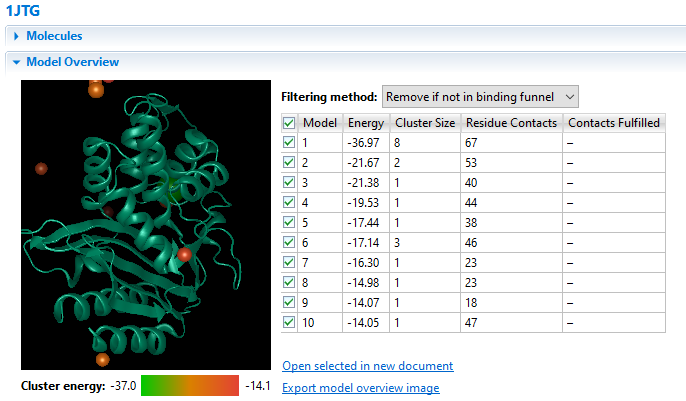This screenshot has height=401, width=686.
Task: Click residue contacts value 53
Action: click(x=471, y=163)
